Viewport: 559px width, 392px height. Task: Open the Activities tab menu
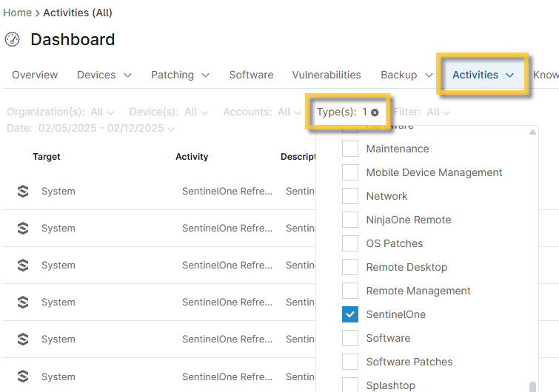tap(483, 75)
